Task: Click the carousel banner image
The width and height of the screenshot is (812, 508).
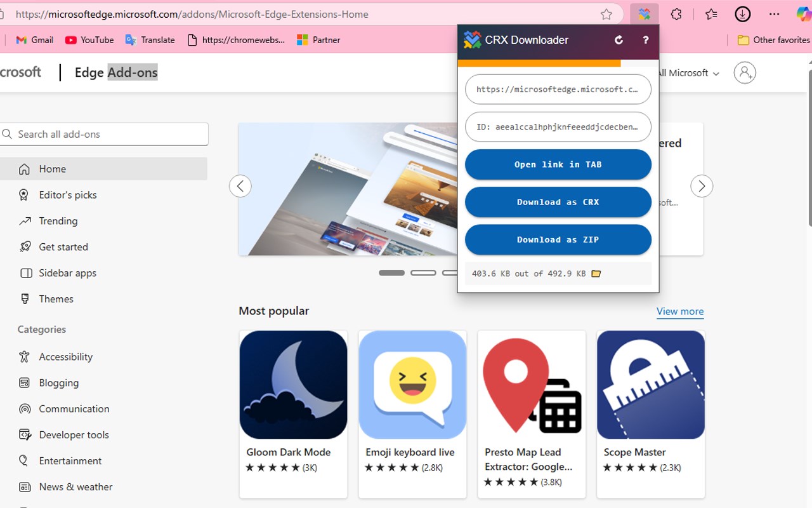Action: [348, 189]
